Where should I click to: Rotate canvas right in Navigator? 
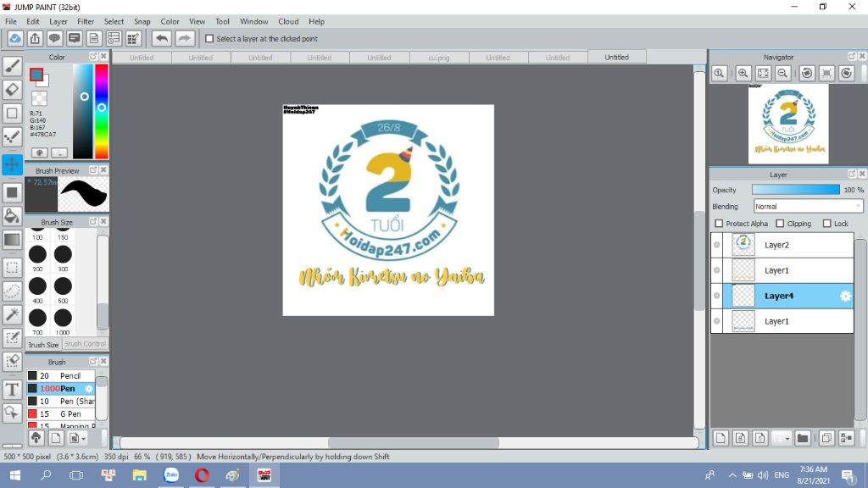click(847, 73)
